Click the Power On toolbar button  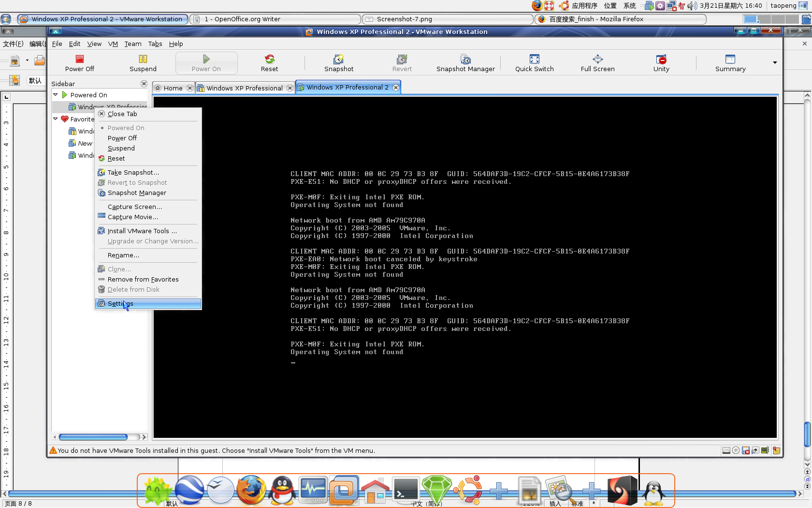pyautogui.click(x=206, y=63)
